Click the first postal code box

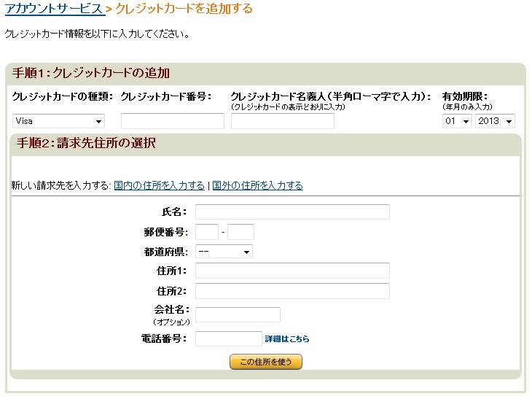207,232
